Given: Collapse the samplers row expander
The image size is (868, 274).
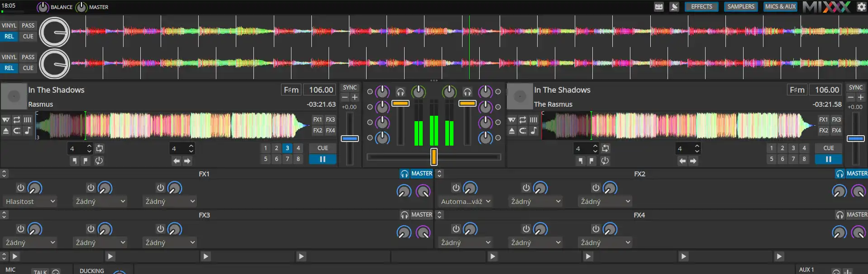Looking at the screenshot, I should 4,256.
